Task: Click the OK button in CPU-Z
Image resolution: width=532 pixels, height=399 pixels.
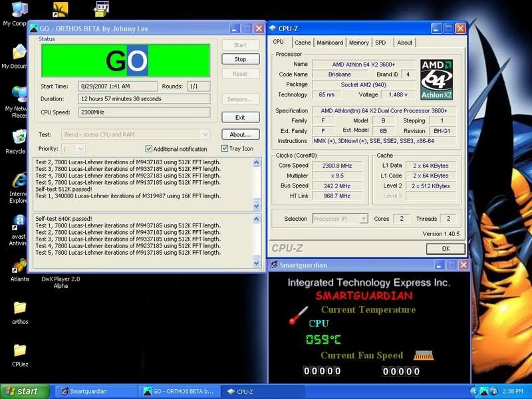Action: [446, 249]
